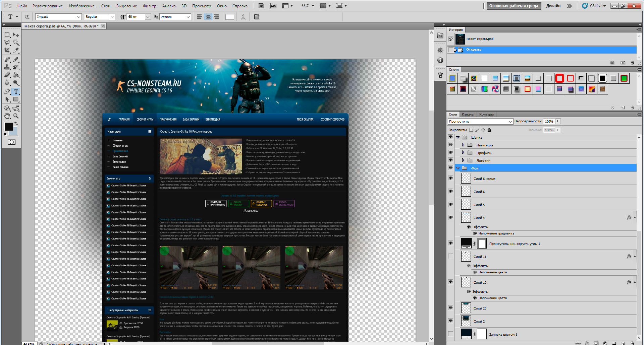The height and width of the screenshot is (345, 644).
Task: Choose the Crop tool
Action: pos(7,50)
